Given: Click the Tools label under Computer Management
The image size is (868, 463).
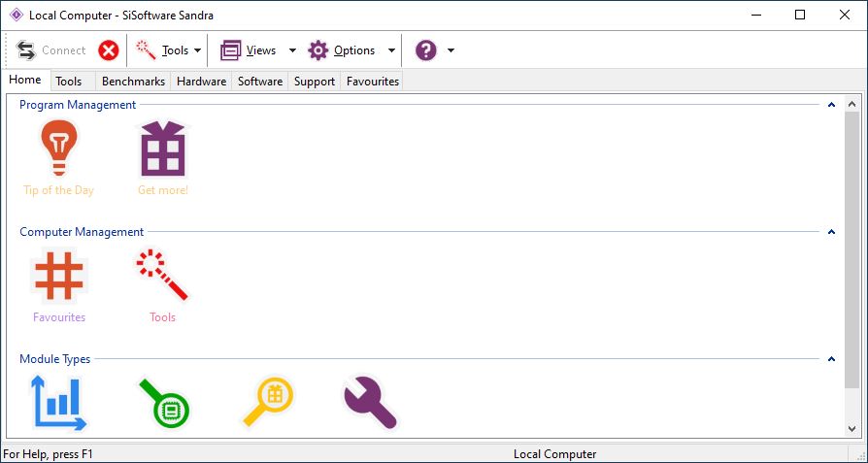Looking at the screenshot, I should (x=163, y=317).
